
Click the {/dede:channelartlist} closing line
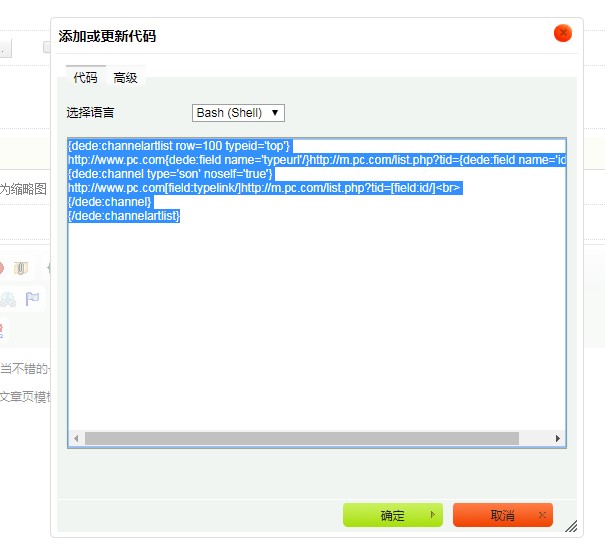pos(124,216)
